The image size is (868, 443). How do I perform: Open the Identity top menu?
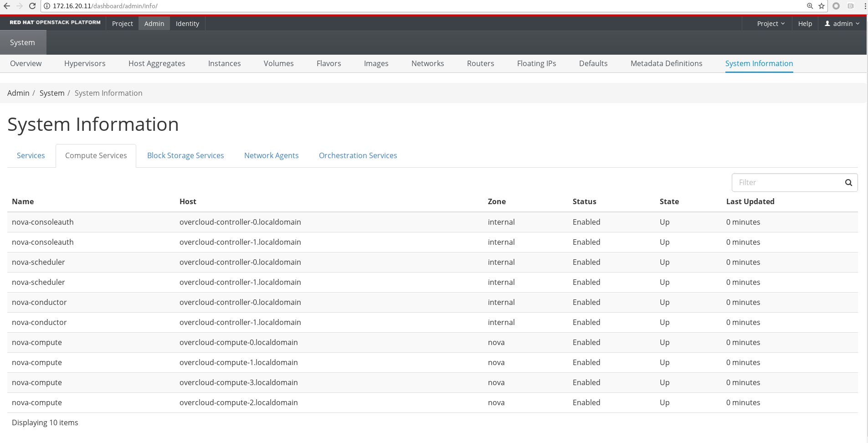coord(187,24)
